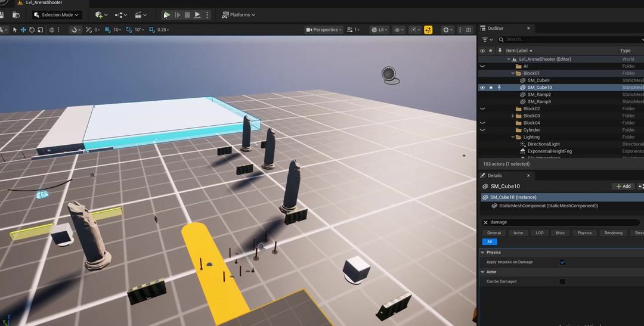
Task: Open the grid snap size 10 dropdown
Action: coord(117,30)
